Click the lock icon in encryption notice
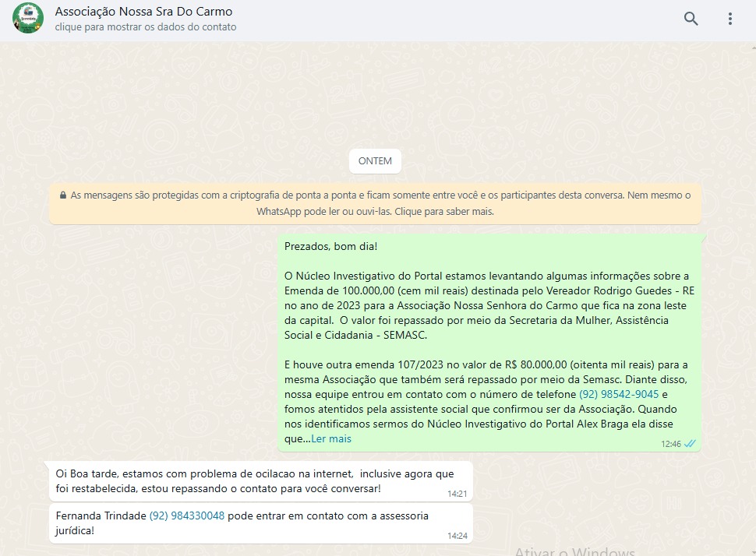Screen dimensions: 756x556 point(62,195)
